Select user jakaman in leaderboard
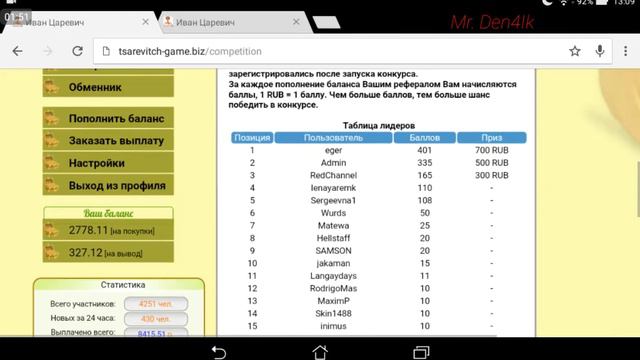 (x=333, y=263)
